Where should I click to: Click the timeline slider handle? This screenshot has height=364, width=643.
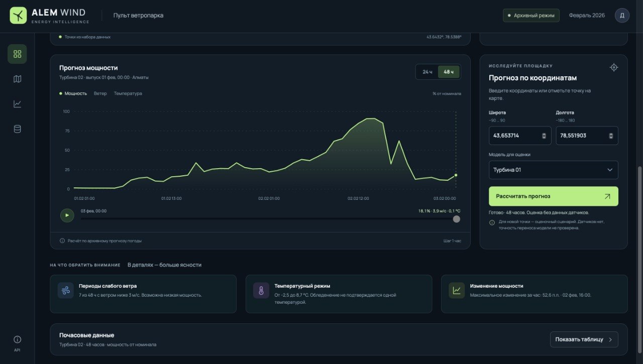[456, 219]
